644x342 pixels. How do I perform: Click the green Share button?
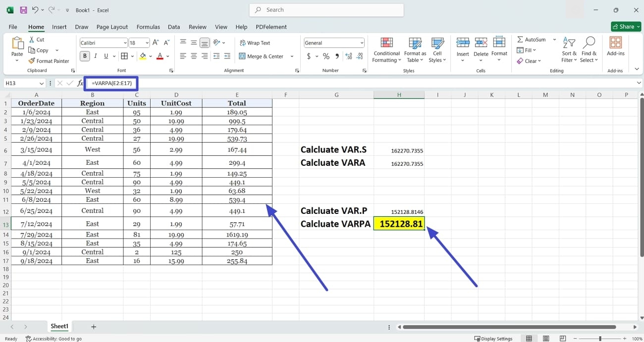click(625, 26)
